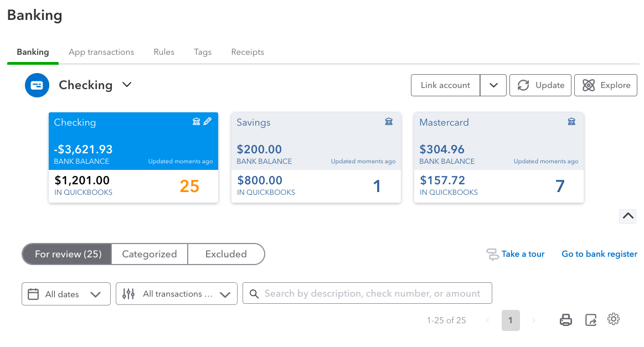Expand the Checking account dropdown chevron
Image resolution: width=644 pixels, height=347 pixels.
(127, 85)
